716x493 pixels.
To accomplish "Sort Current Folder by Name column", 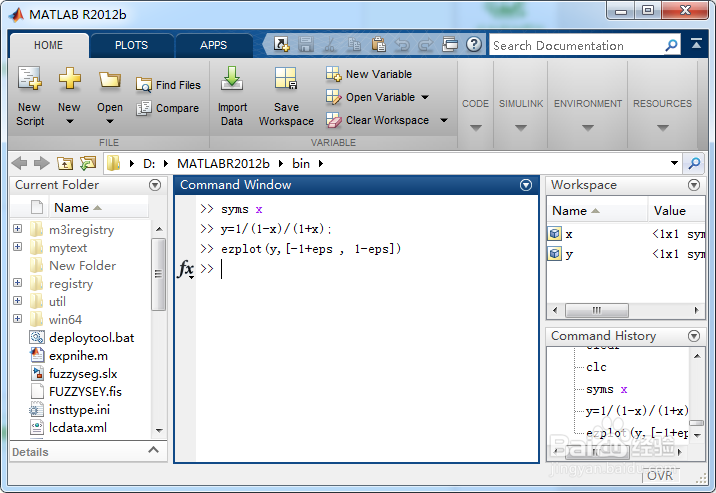I will [x=98, y=208].
